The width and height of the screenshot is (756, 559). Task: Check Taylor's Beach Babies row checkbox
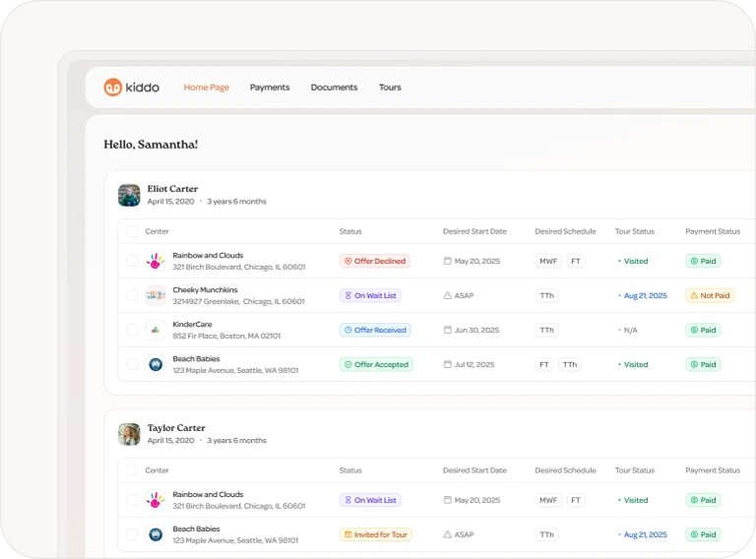tap(133, 534)
